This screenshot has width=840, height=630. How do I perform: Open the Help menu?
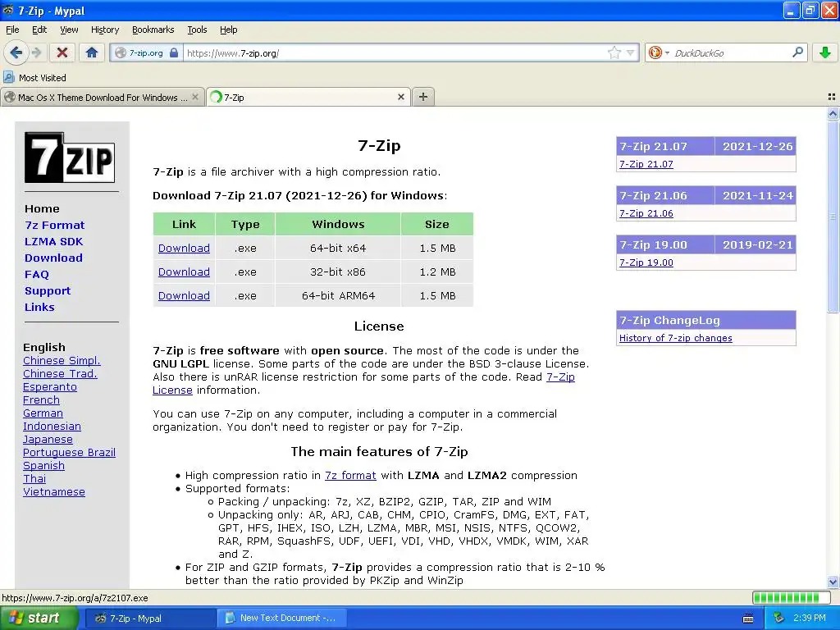229,30
